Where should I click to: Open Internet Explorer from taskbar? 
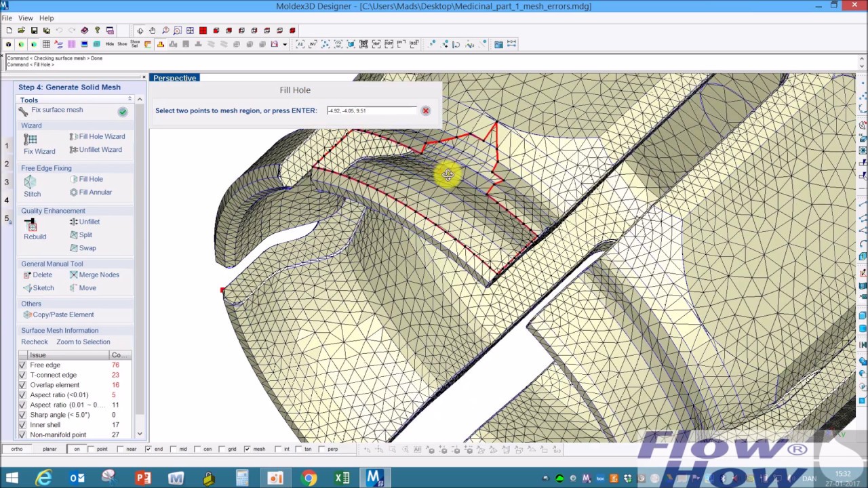point(44,479)
